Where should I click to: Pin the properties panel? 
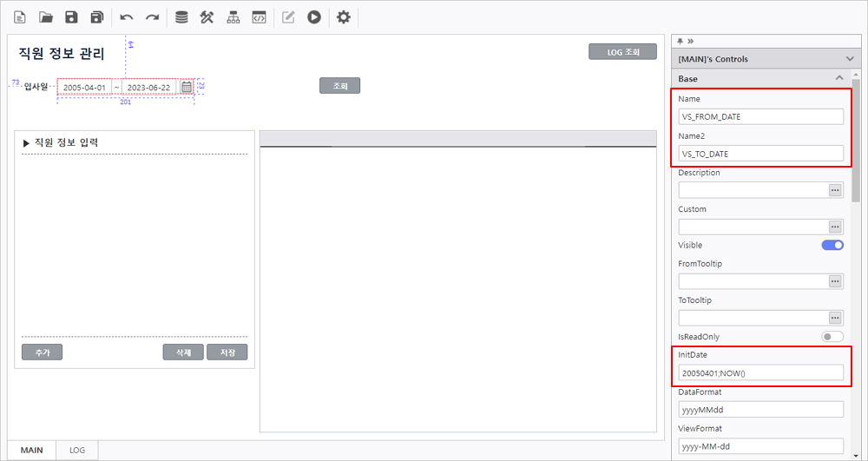[681, 41]
